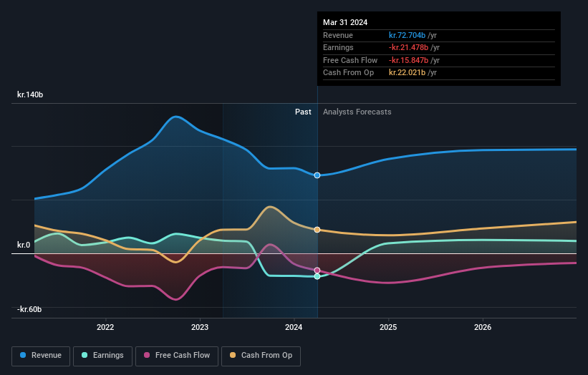
Task: Click the Earnings value -kr.21.478b
Action: 408,47
